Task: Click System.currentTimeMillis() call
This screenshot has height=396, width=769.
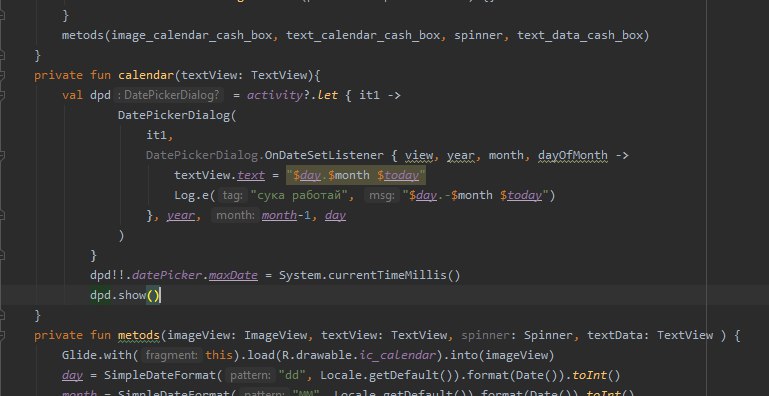Action: point(370,275)
